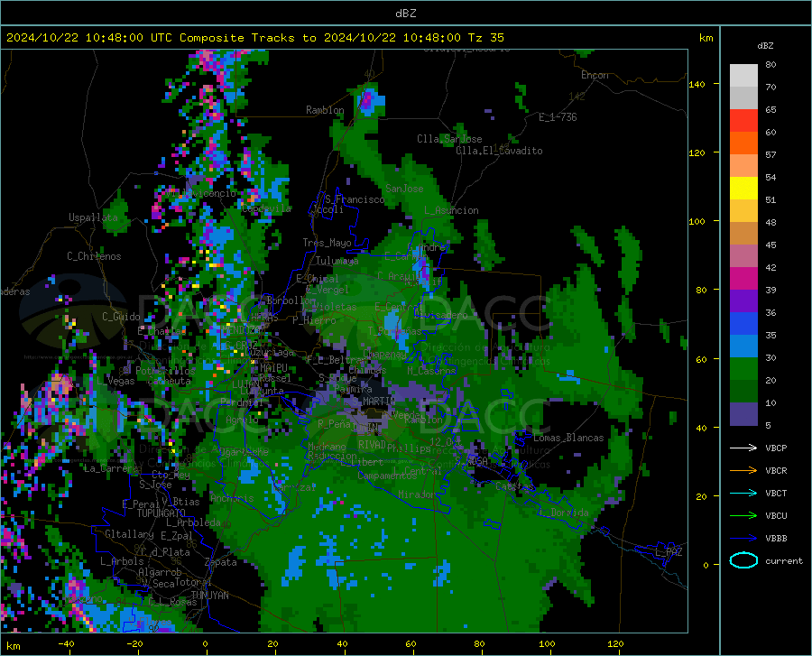Click the 80 value on the dBZ scale
Viewport: 812px width, 656px height.
coord(770,65)
